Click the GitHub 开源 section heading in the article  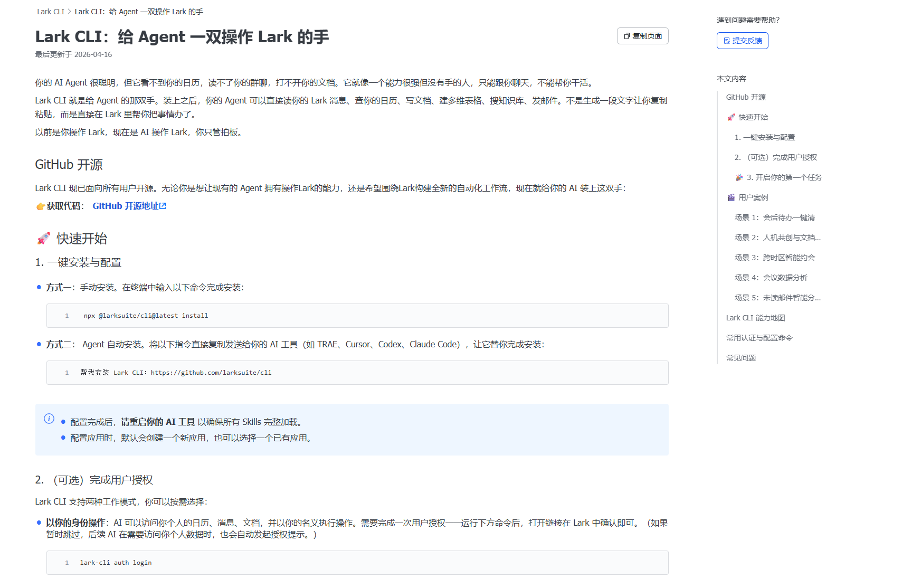[69, 165]
